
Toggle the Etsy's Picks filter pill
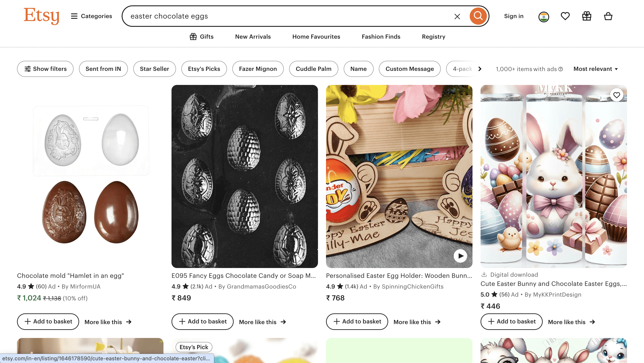click(x=204, y=69)
